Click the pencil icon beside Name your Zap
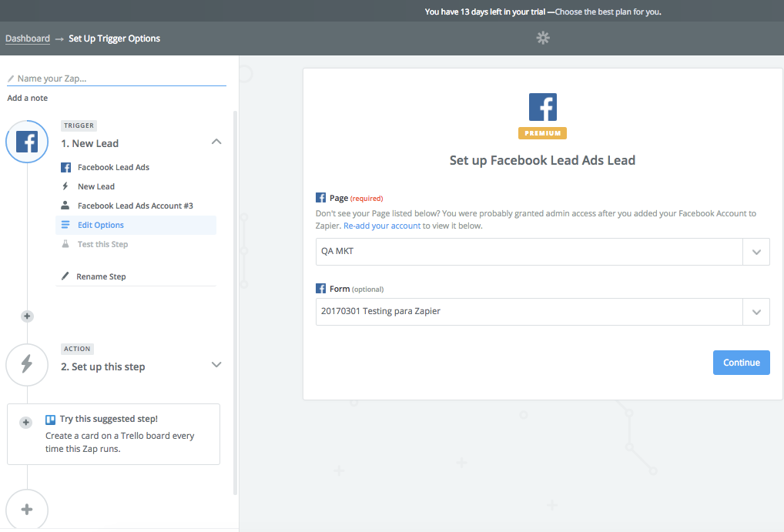The image size is (784, 532). (x=11, y=79)
